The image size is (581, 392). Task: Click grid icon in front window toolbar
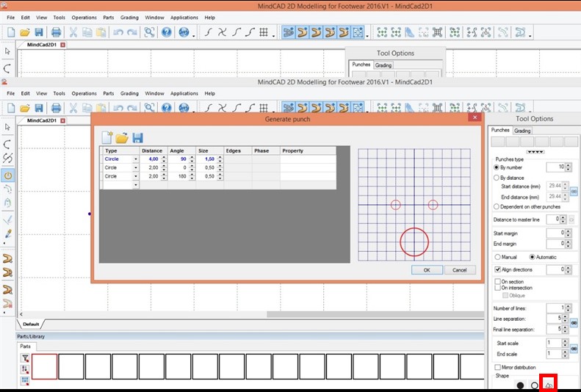pyautogui.click(x=264, y=108)
